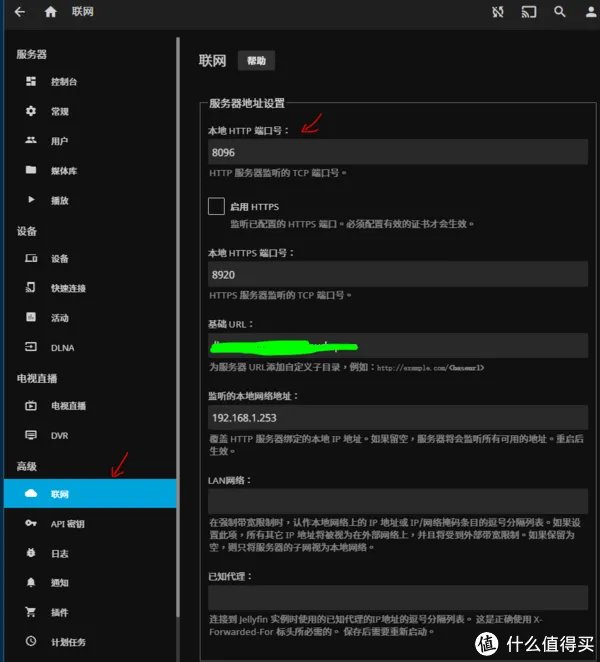Open 用户 in the sidebar
The height and width of the screenshot is (662, 600).
[90, 141]
